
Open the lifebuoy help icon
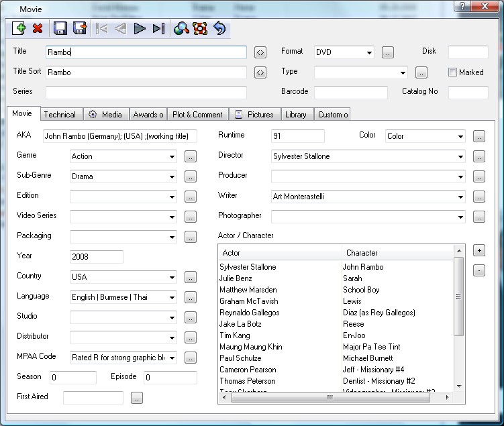200,29
